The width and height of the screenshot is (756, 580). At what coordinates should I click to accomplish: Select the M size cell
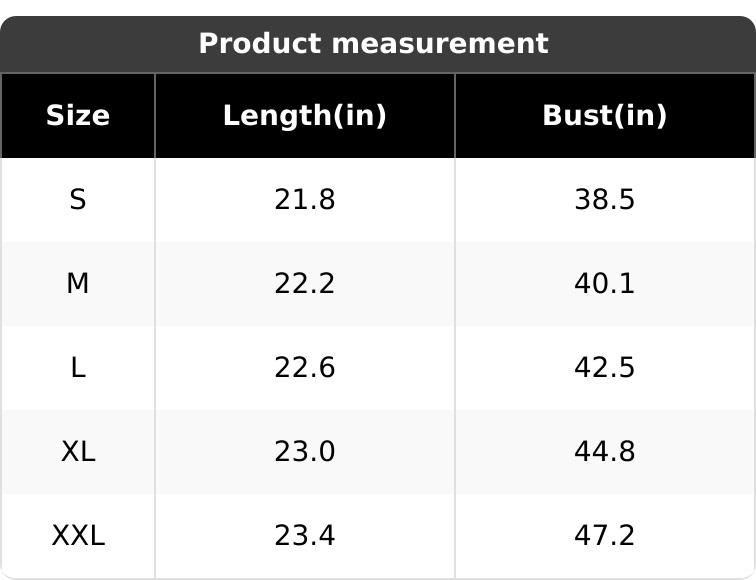point(78,284)
